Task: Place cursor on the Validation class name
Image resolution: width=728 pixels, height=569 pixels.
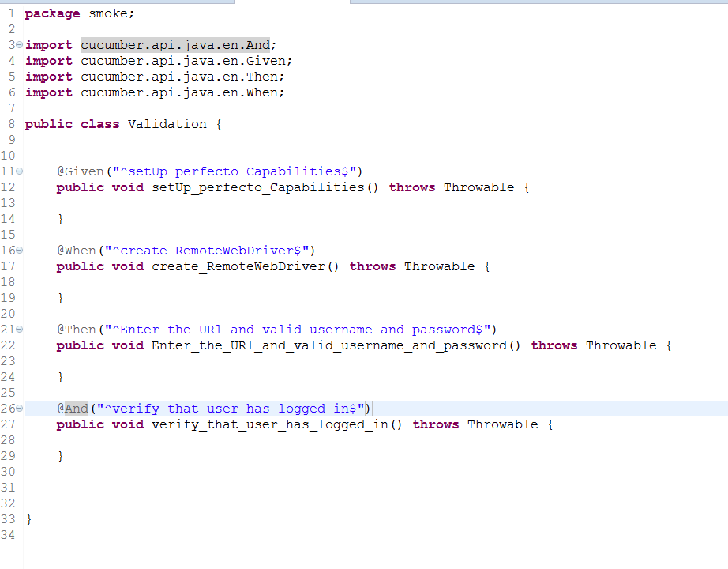Action: (x=167, y=124)
